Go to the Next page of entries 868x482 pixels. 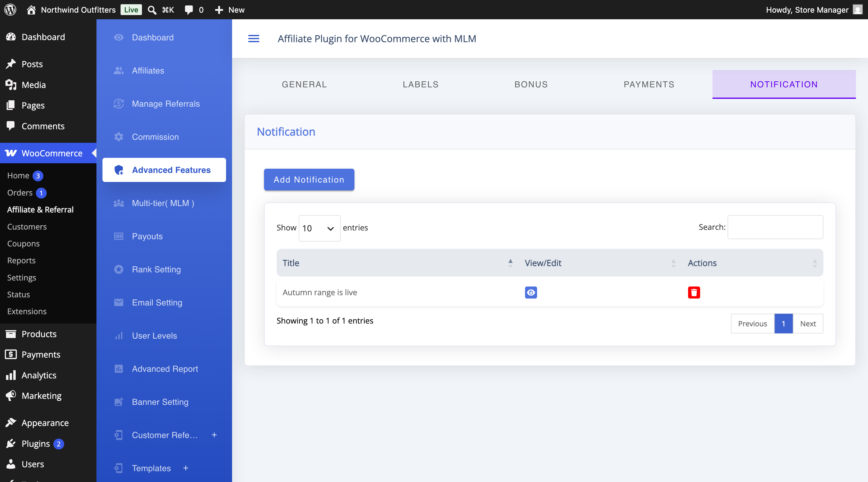(x=808, y=324)
